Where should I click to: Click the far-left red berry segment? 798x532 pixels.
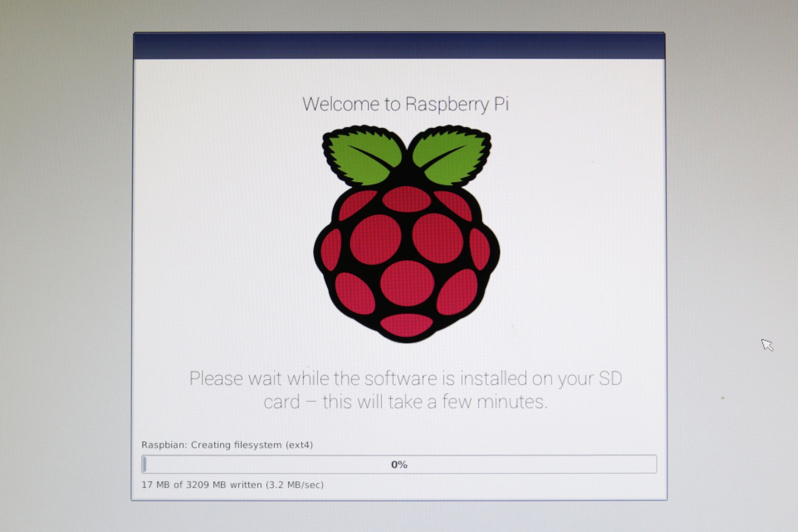click(x=330, y=250)
